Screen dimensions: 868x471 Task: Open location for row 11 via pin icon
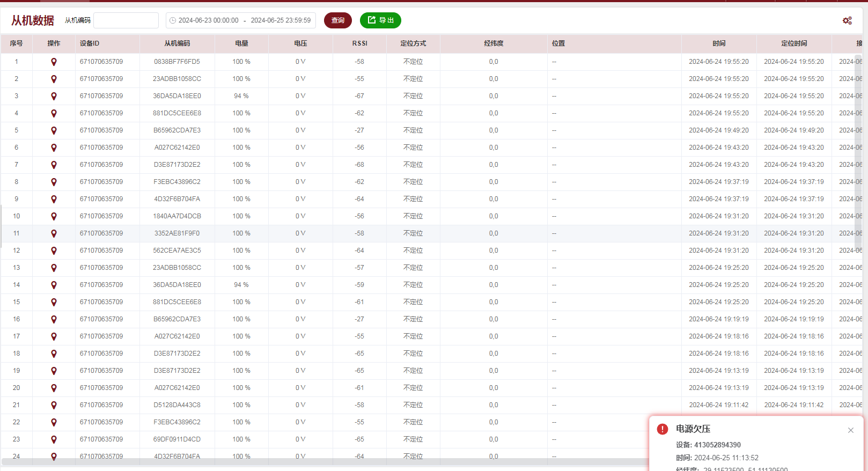(x=54, y=234)
